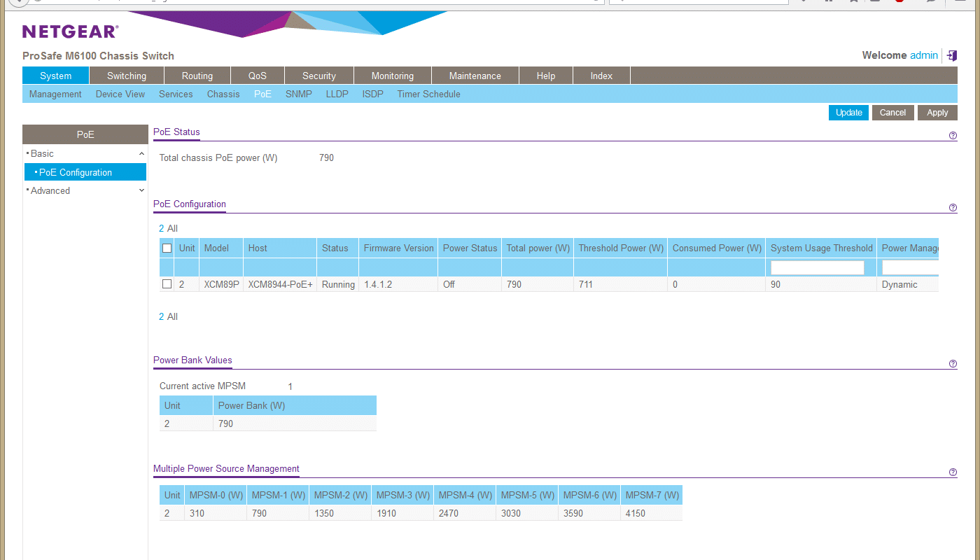Check the select-all checkbox in table header
Viewport: 980px width, 560px height.
167,248
